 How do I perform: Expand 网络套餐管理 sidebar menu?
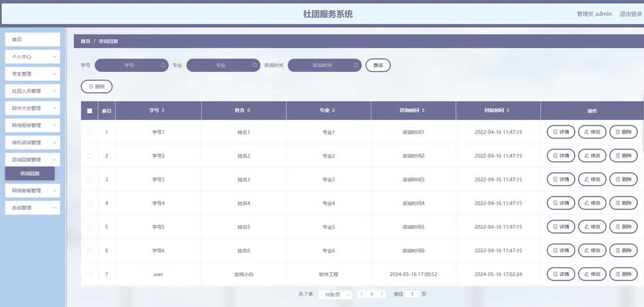pos(32,190)
